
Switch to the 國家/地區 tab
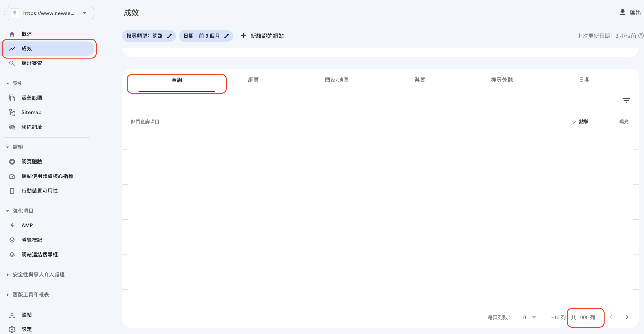coord(336,80)
